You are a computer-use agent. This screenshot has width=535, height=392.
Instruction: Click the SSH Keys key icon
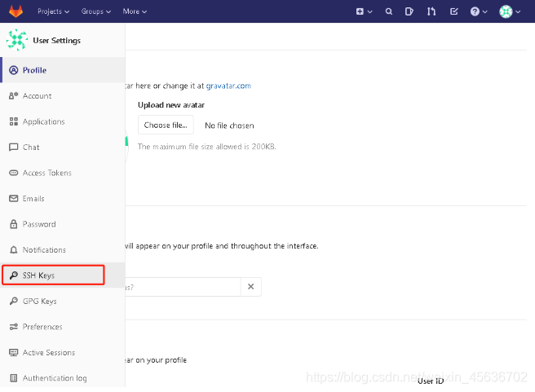coord(13,275)
